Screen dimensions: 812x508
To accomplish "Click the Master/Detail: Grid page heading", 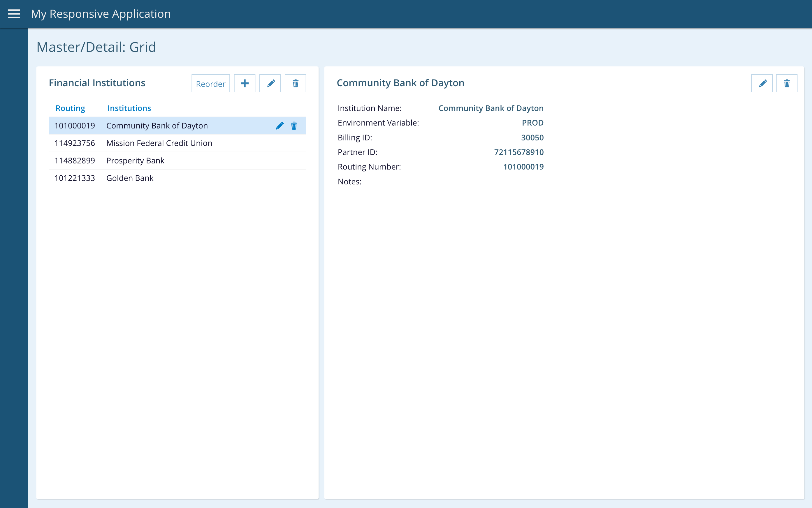I will coord(96,47).
